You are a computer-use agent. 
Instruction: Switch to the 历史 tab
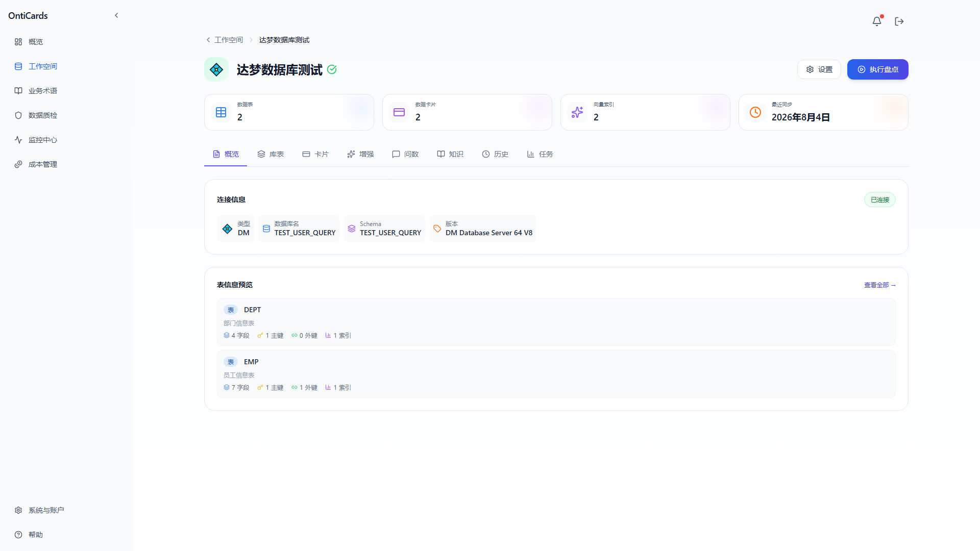click(495, 154)
